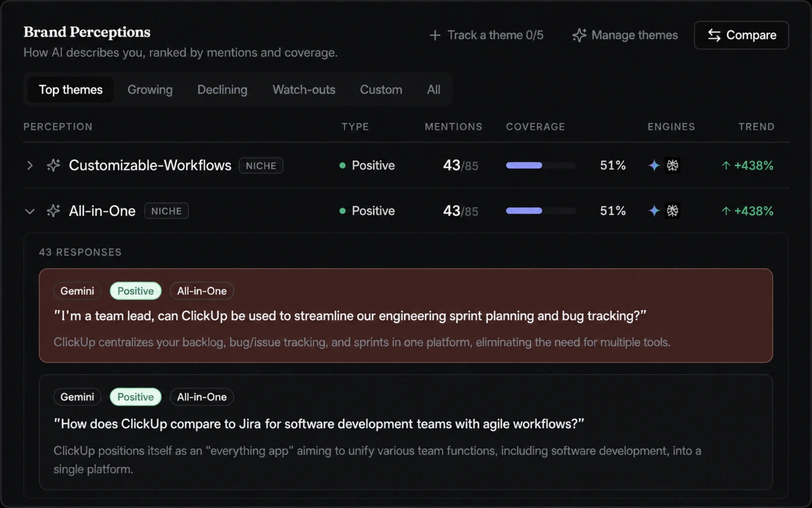The height and width of the screenshot is (508, 812).
Task: Open Manage themes
Action: point(625,35)
